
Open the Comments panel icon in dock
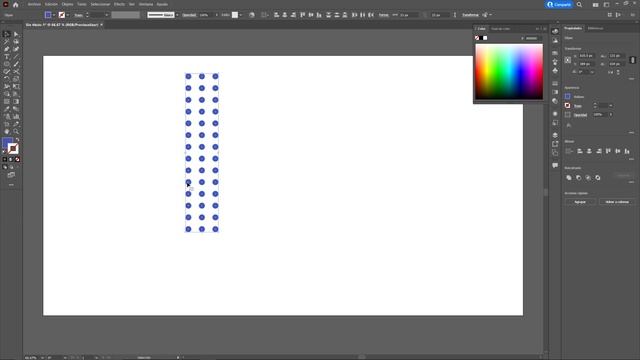tap(555, 165)
